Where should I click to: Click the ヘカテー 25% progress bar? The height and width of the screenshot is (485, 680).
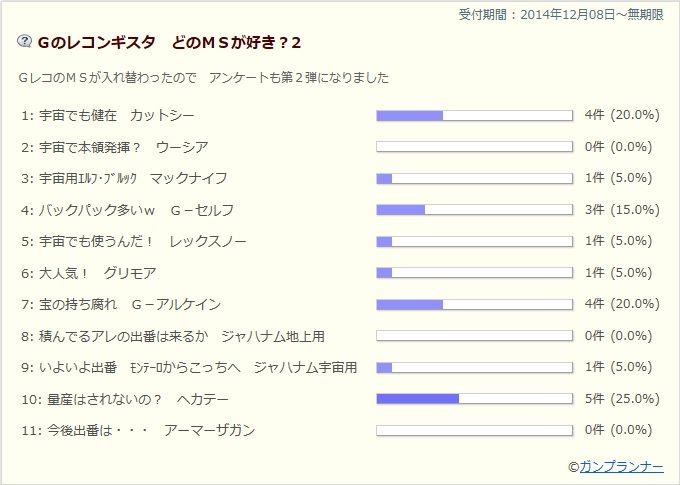[x=474, y=399]
